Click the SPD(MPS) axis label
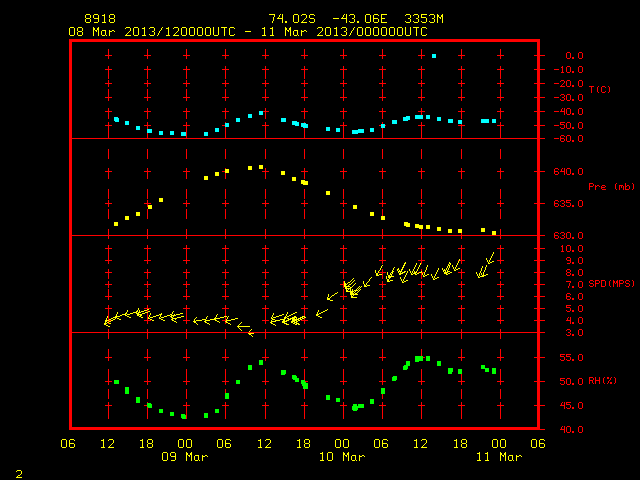 pyautogui.click(x=611, y=283)
